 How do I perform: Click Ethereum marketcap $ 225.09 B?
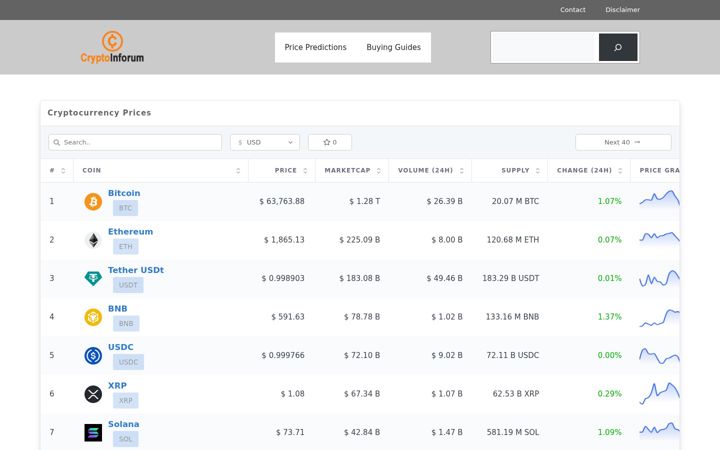360,240
